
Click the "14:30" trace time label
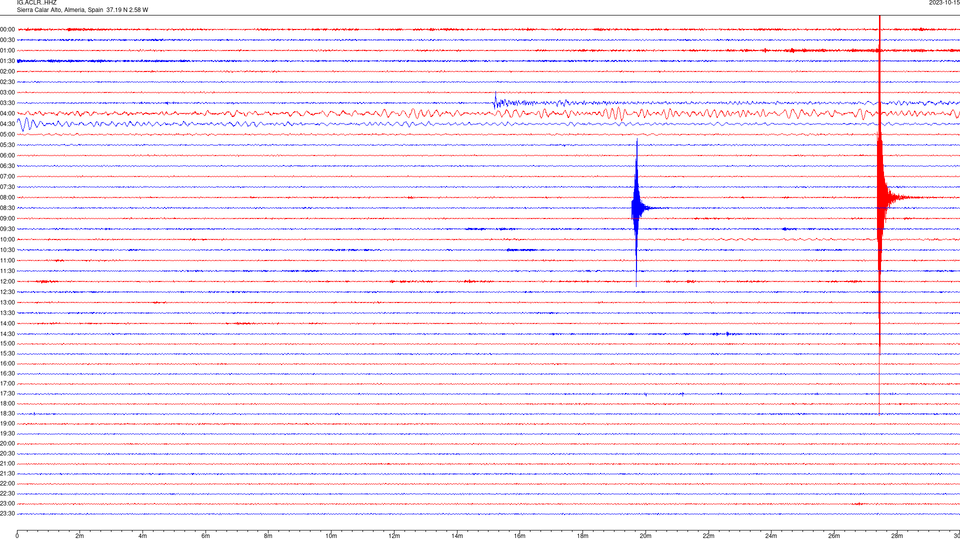pyautogui.click(x=8, y=334)
